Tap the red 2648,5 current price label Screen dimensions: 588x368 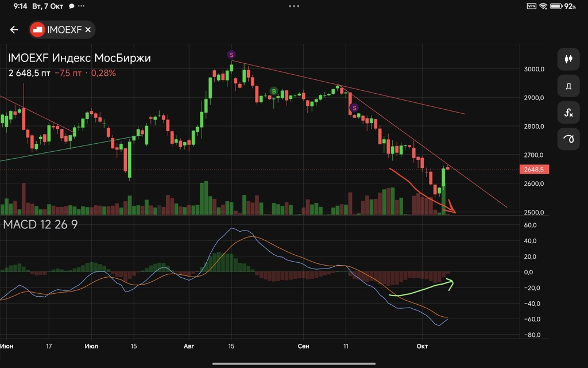coord(533,170)
